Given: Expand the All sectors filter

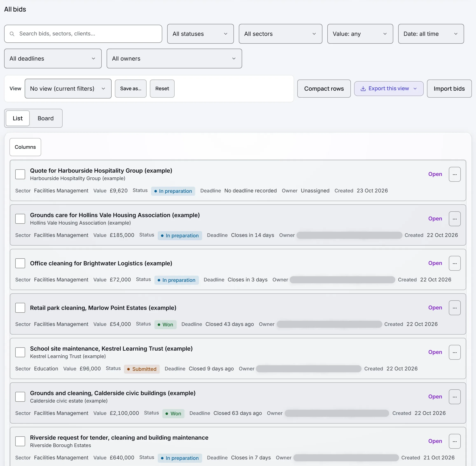Looking at the screenshot, I should click(280, 34).
